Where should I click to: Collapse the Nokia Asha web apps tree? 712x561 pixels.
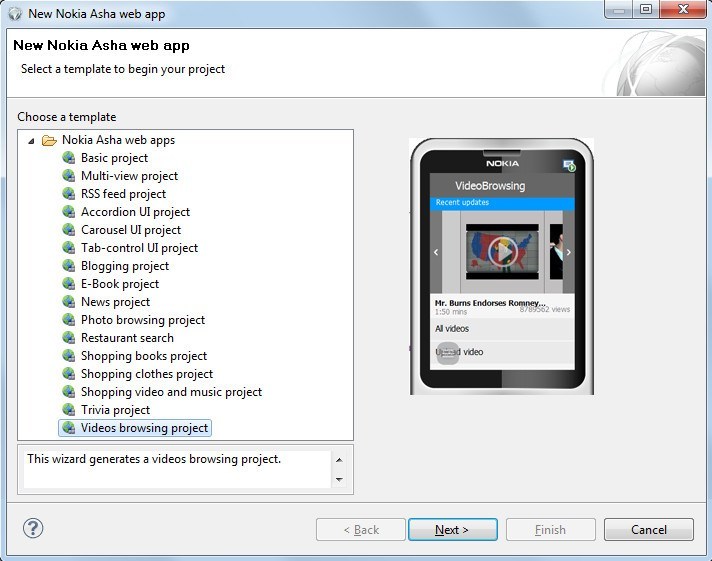click(31, 141)
